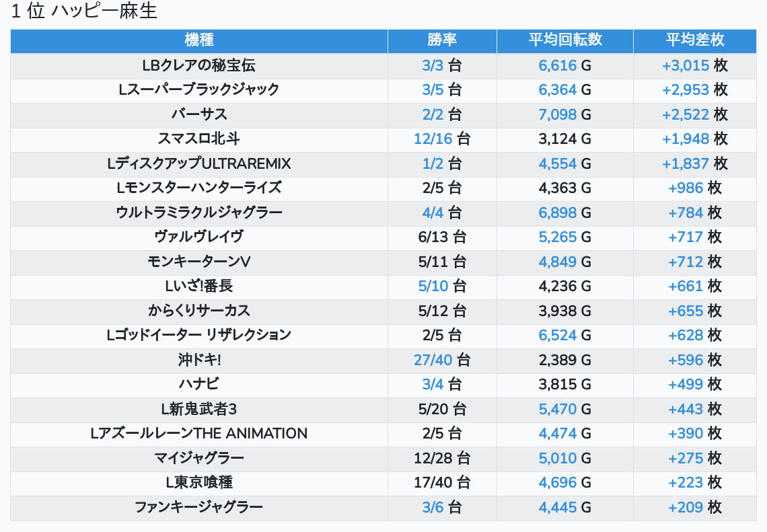Click ウルトラミラクルジャグラー average spins 6,898
This screenshot has width=767, height=532.
(558, 213)
